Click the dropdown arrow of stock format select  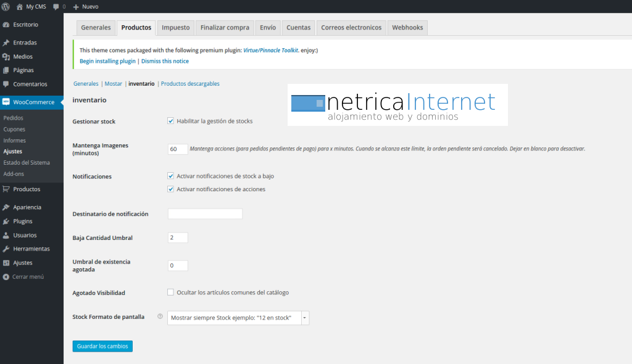coord(305,318)
